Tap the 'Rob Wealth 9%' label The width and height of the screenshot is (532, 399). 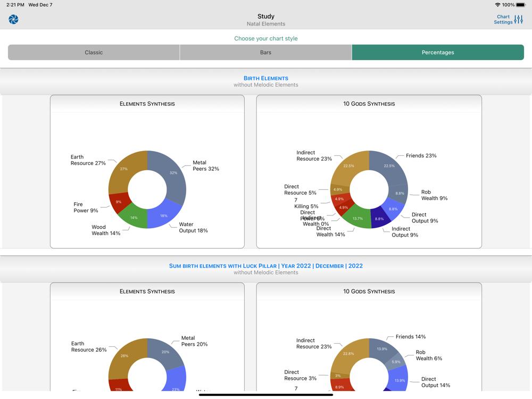click(434, 195)
